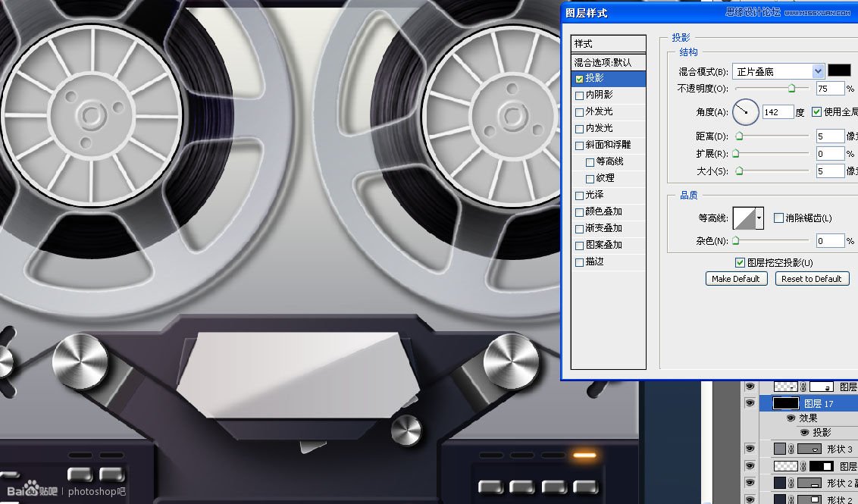Screen dimensions: 858x504
Task: Click the 距离 distance value field
Action: (x=830, y=136)
